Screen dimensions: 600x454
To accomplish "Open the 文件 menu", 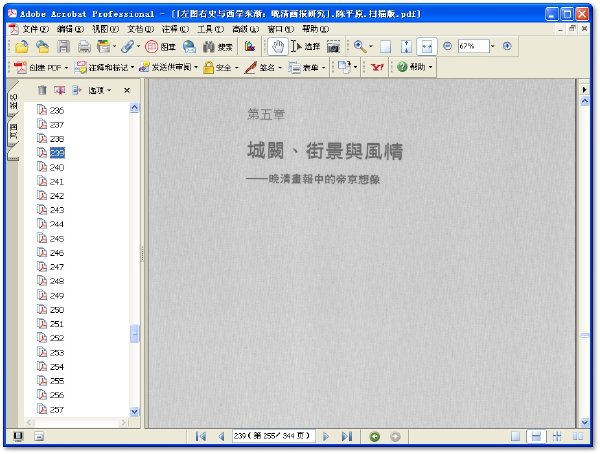I will 35,29.
